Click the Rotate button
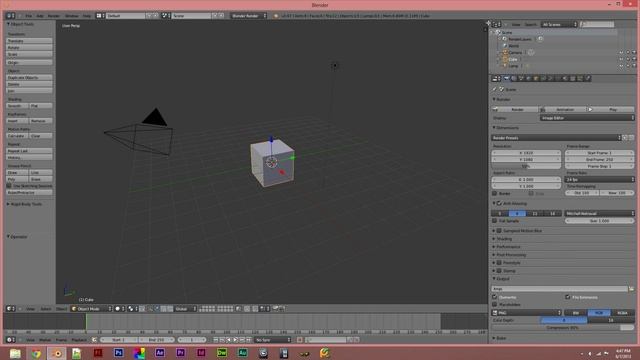The image size is (640, 360). click(29, 48)
